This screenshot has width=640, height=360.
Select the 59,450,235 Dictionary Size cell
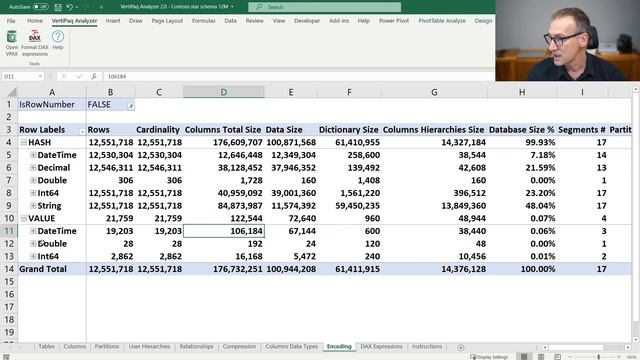click(349, 205)
